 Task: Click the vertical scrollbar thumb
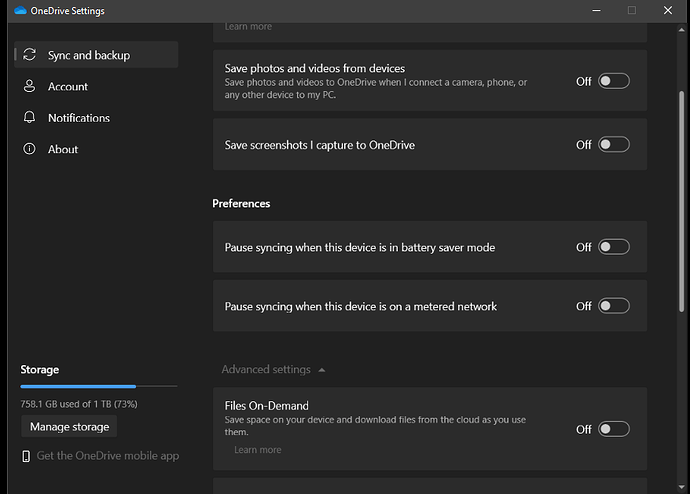point(682,201)
